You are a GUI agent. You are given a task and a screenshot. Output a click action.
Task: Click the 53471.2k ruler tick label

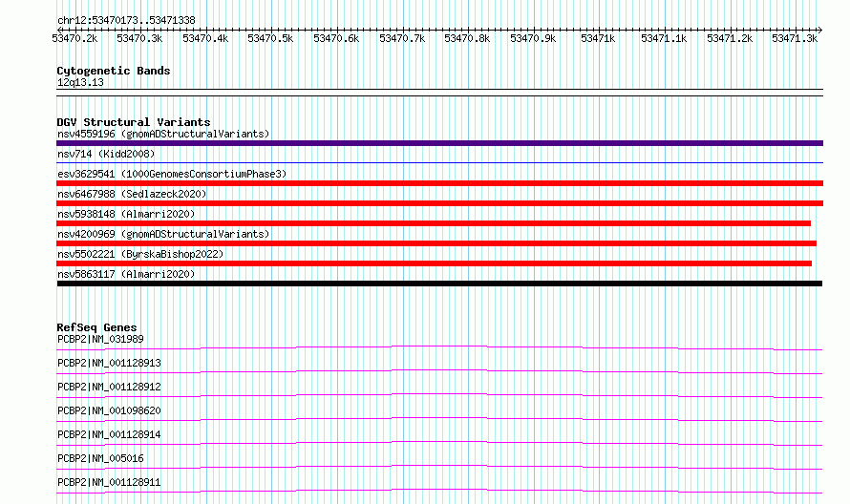[730, 38]
